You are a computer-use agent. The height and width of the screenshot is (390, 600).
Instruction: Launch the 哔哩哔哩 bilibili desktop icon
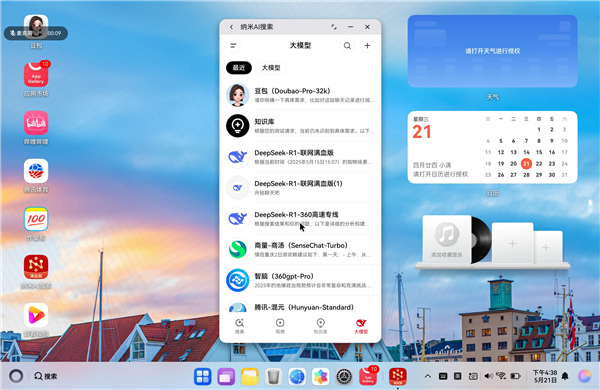pyautogui.click(x=36, y=123)
